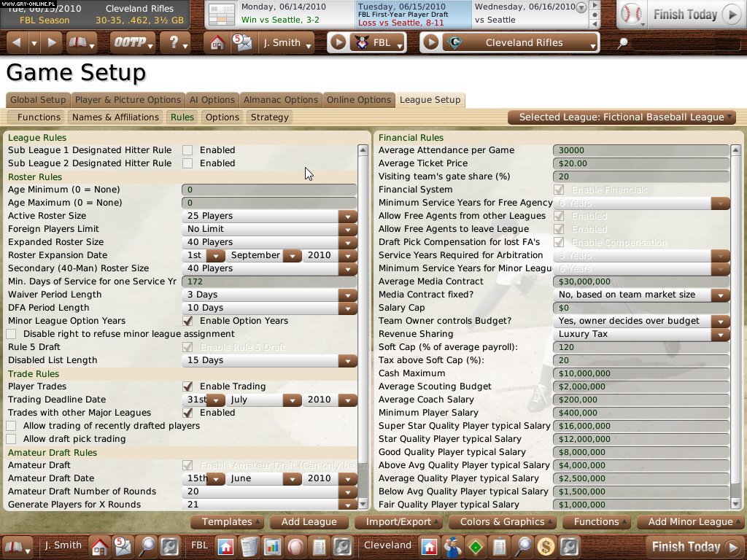Image resolution: width=747 pixels, height=560 pixels.
Task: Click the baseball icon in the FBL taskbar section
Action: pos(294,545)
